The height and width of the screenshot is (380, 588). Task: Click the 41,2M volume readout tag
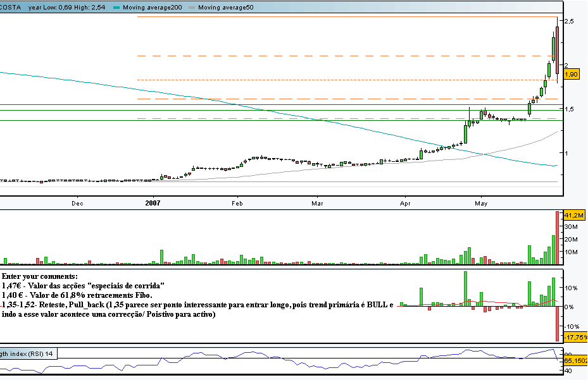coord(573,216)
